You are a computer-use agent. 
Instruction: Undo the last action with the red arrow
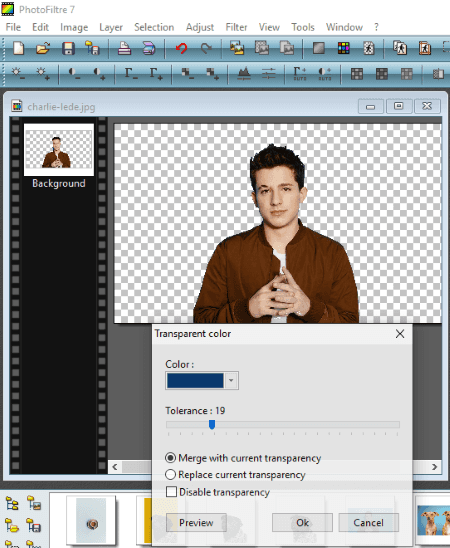tap(181, 48)
